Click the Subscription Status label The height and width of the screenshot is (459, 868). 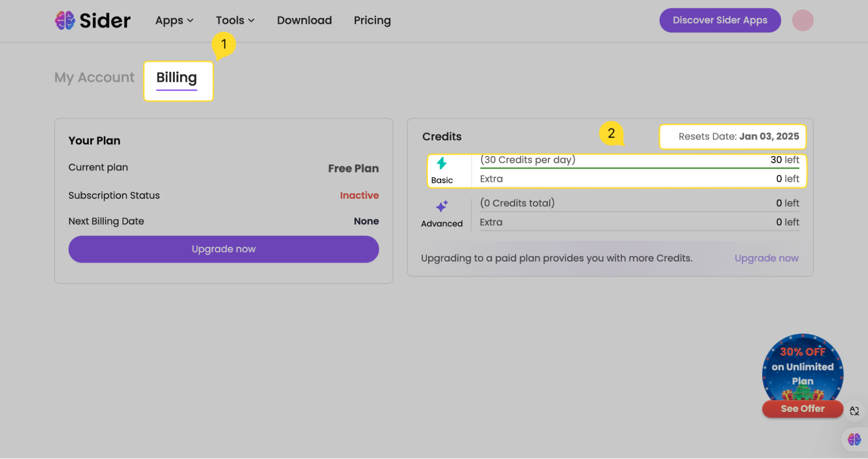click(114, 195)
